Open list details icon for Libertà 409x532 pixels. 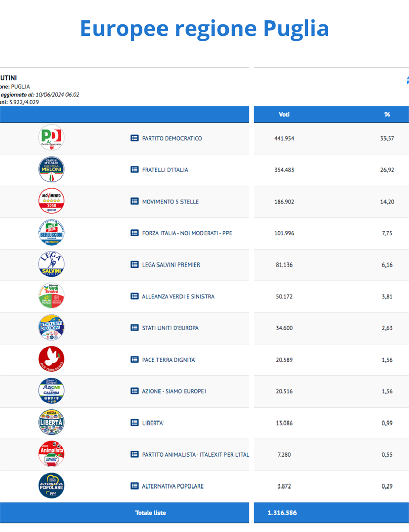coord(134,423)
